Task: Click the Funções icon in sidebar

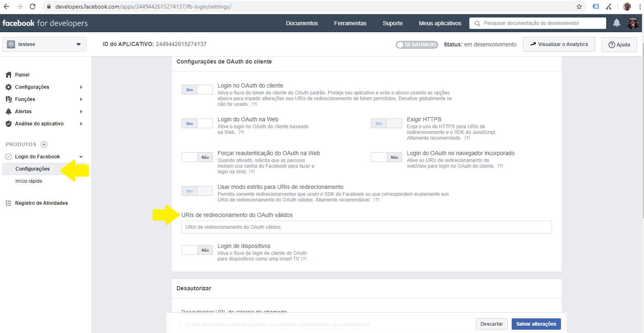Action: click(9, 99)
